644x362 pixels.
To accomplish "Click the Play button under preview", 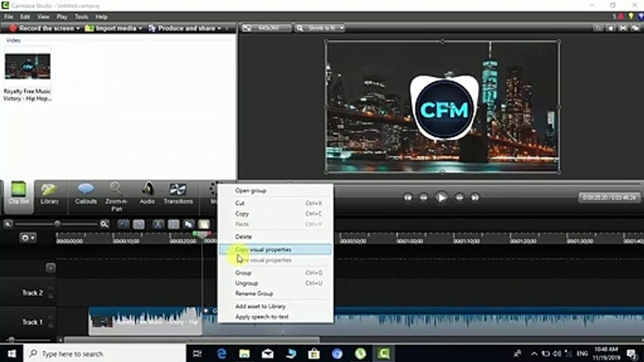I will point(441,198).
